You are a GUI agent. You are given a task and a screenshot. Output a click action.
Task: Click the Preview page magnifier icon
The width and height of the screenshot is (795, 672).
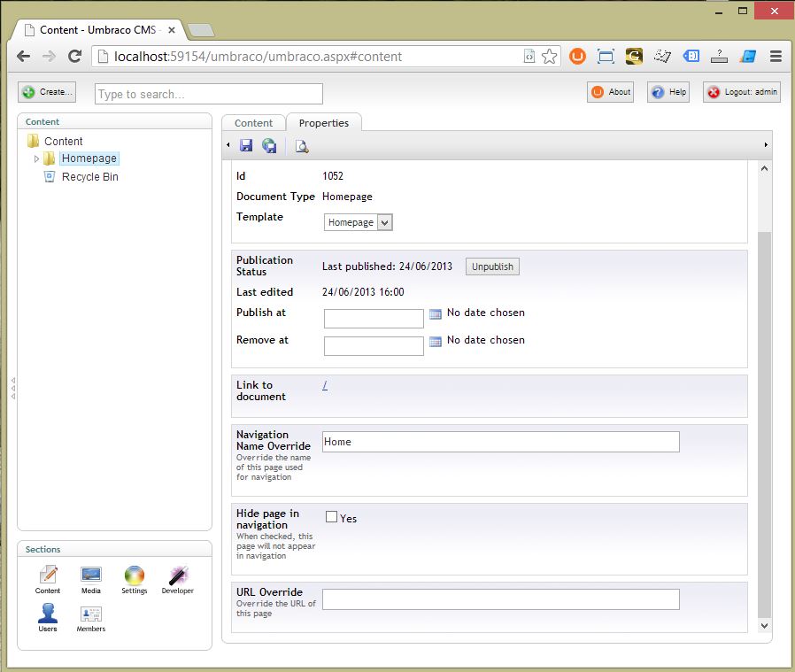302,147
